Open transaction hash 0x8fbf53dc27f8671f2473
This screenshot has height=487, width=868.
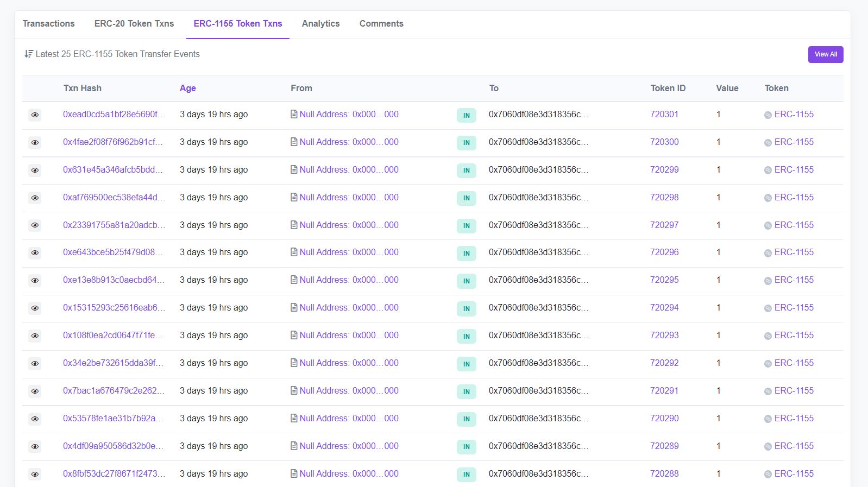click(114, 473)
